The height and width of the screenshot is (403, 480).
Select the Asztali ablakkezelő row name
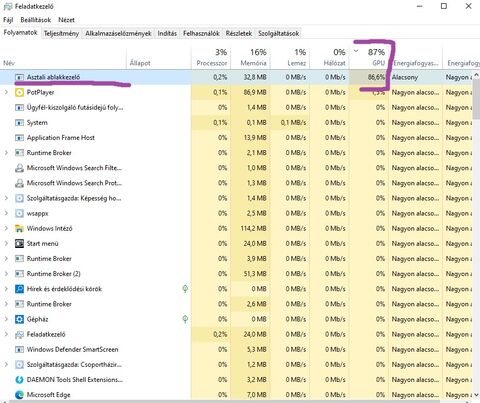[x=53, y=77]
